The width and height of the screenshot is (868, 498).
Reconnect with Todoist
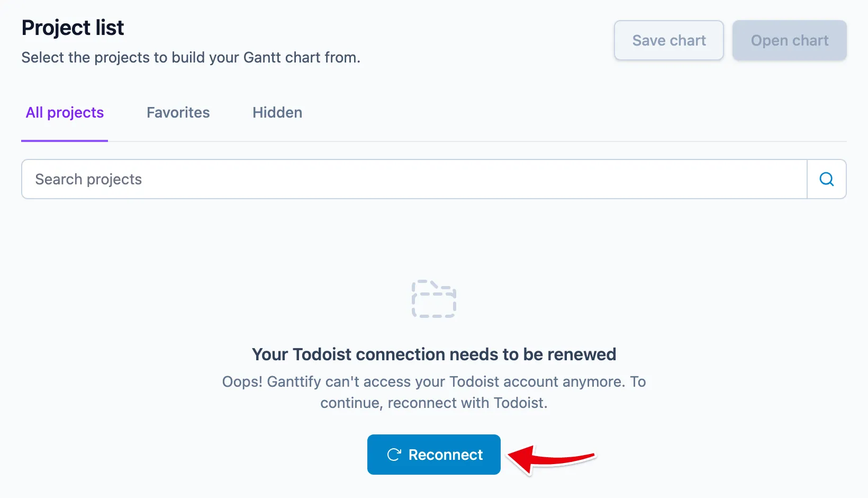[434, 455]
